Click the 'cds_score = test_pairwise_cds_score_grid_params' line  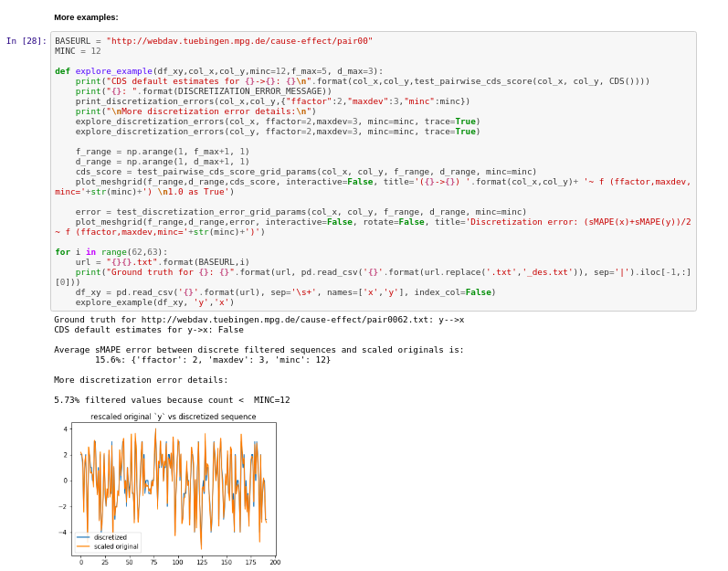[306, 172]
